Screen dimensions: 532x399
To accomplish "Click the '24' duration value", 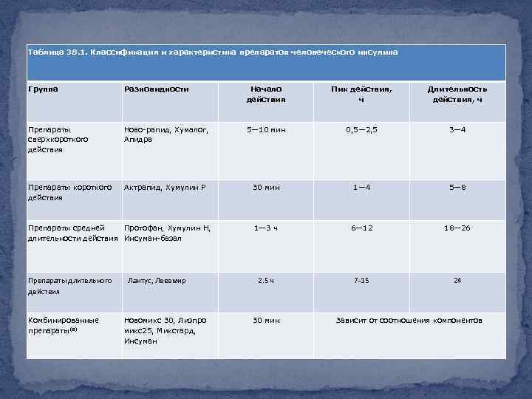I will point(457,281).
